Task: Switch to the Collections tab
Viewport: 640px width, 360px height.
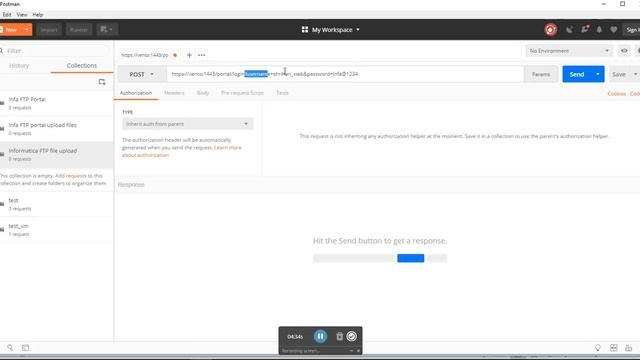Action: [82, 66]
